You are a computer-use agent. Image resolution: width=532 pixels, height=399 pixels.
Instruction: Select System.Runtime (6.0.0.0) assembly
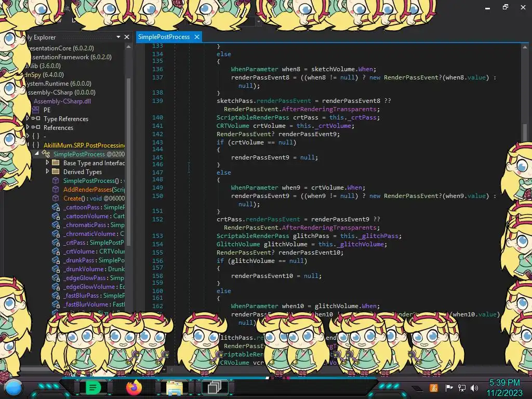coord(59,83)
